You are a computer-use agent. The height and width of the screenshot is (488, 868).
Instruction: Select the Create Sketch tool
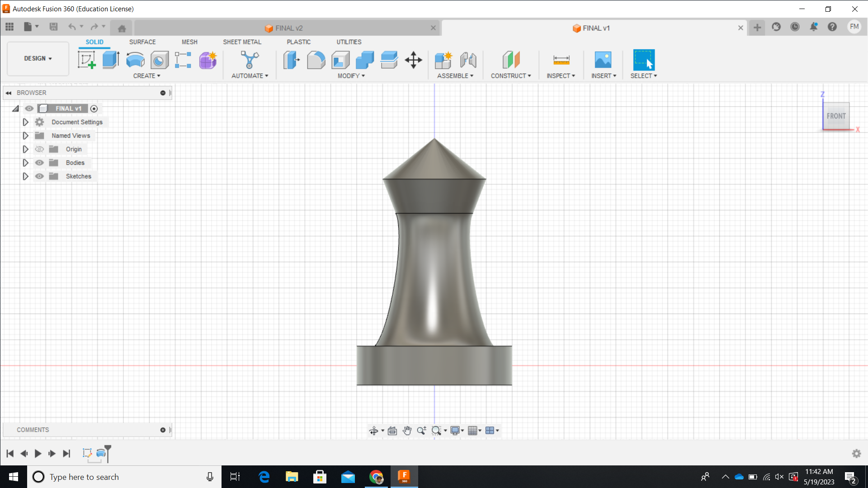point(86,60)
